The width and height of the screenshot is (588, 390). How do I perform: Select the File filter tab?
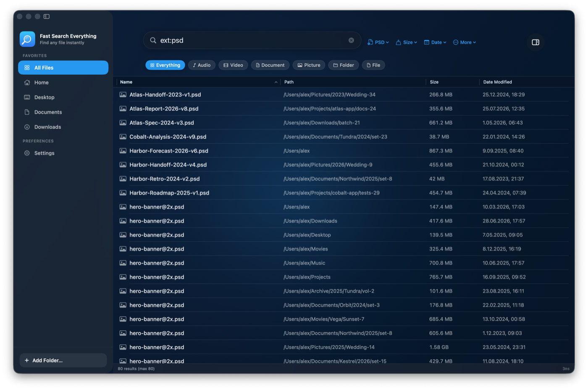[373, 65]
